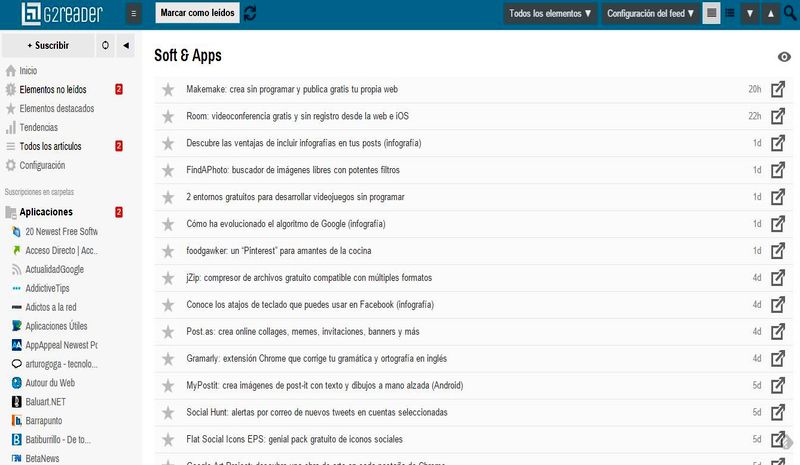The width and height of the screenshot is (800, 465).
Task: Star the jZip article
Action: point(168,278)
